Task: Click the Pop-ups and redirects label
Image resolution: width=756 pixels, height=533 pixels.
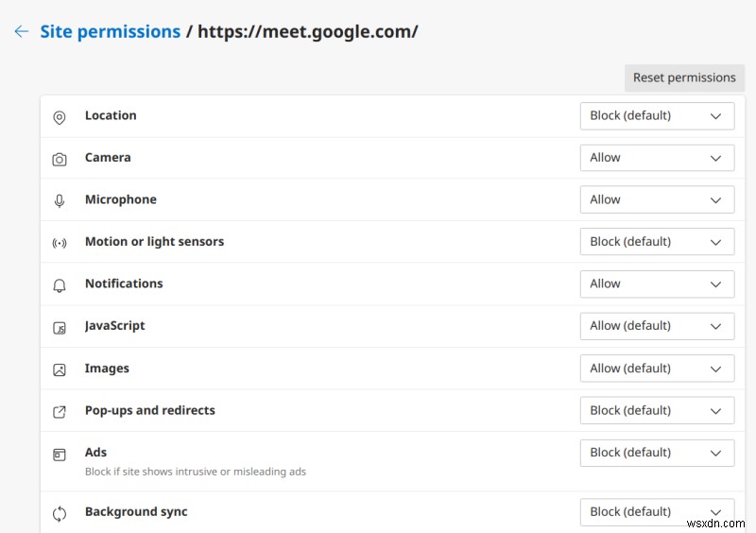Action: [150, 410]
